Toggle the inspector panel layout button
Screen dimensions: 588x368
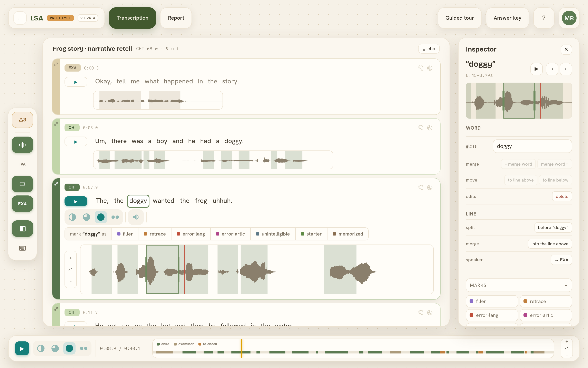point(22,229)
